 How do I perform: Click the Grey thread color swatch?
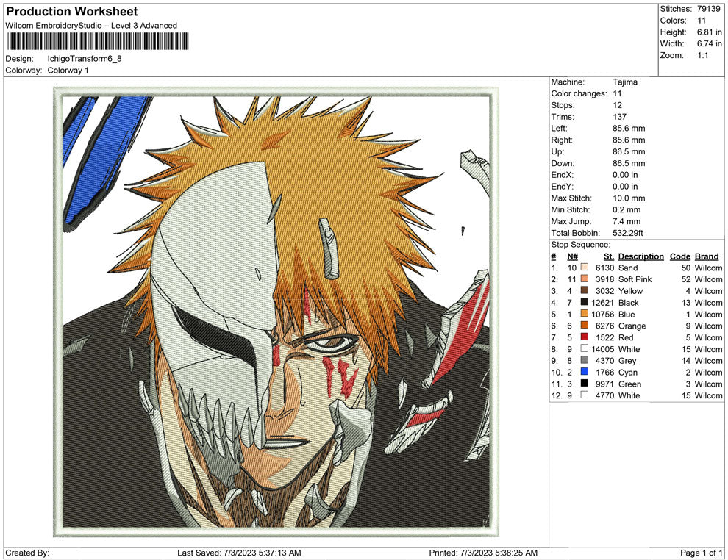[585, 361]
